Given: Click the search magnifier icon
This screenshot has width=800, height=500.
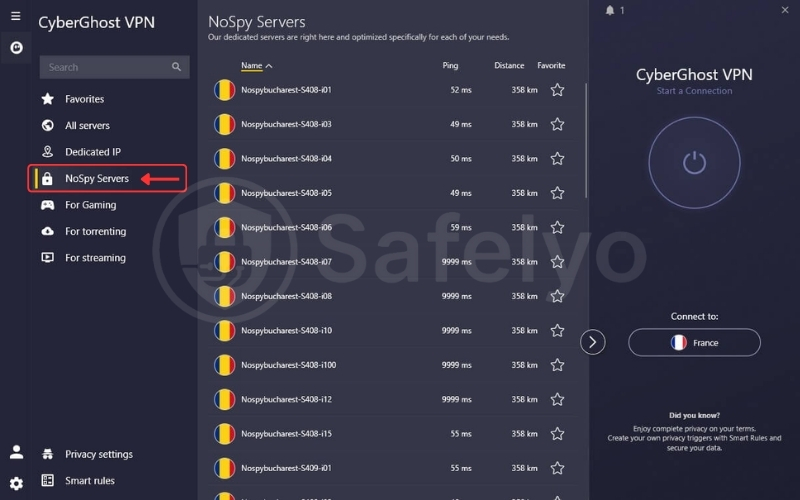Looking at the screenshot, I should click(177, 67).
